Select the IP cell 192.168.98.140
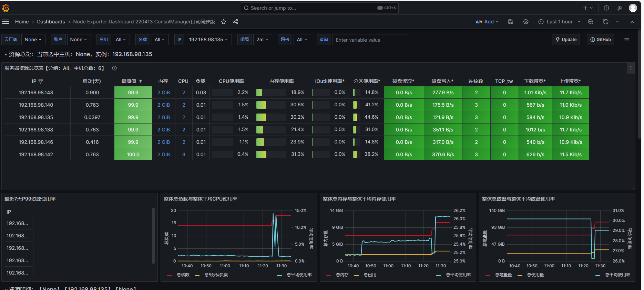The width and height of the screenshot is (644, 290). pos(36,105)
